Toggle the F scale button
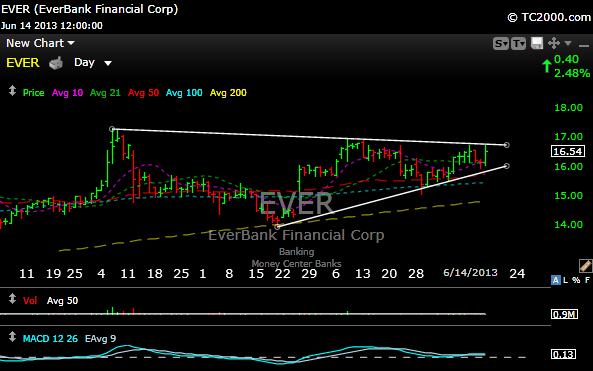This screenshot has height=371, width=593. (587, 280)
